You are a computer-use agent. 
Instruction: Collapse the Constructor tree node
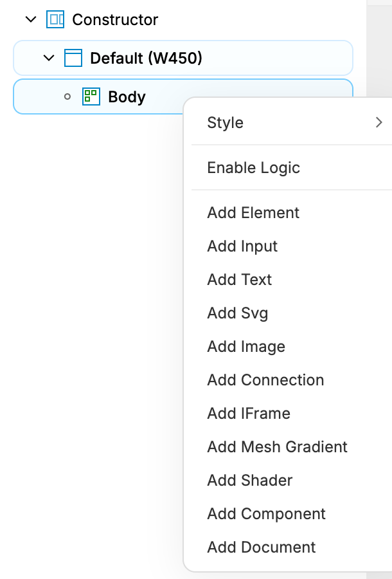[x=31, y=19]
